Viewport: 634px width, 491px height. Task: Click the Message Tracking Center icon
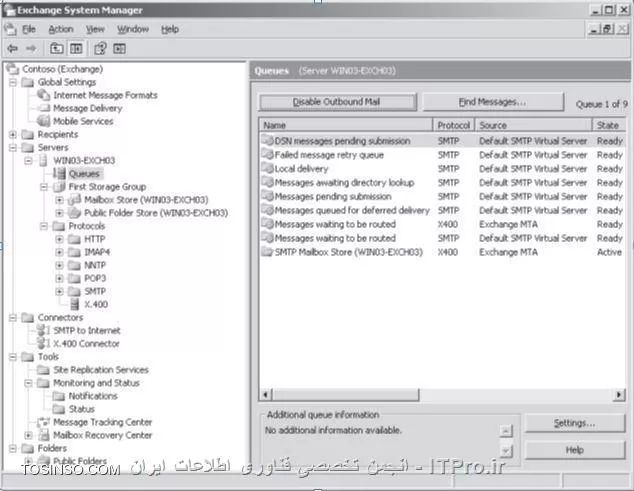pos(43,422)
